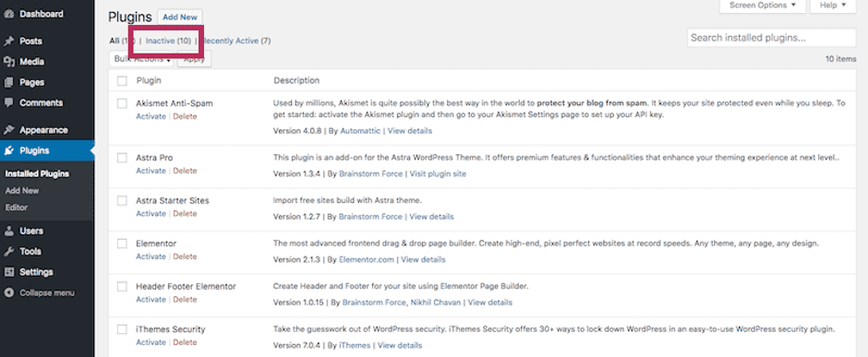Check the Elementor plugin checkbox
The image size is (868, 357).
[x=122, y=244]
